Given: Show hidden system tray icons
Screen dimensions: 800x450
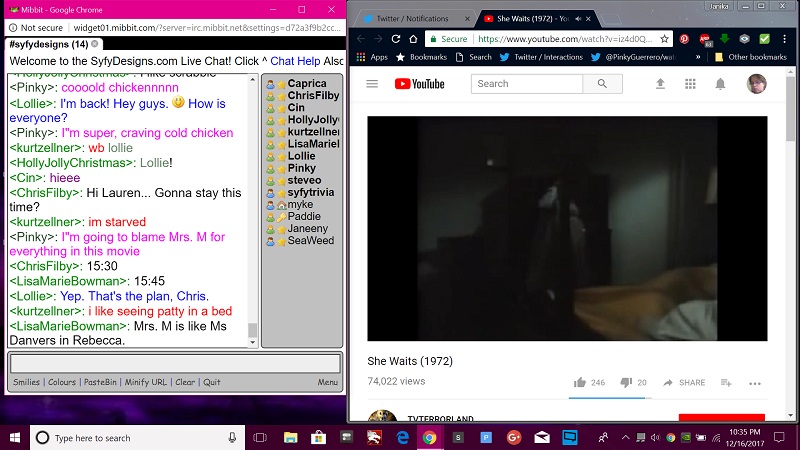Looking at the screenshot, I should (626, 437).
